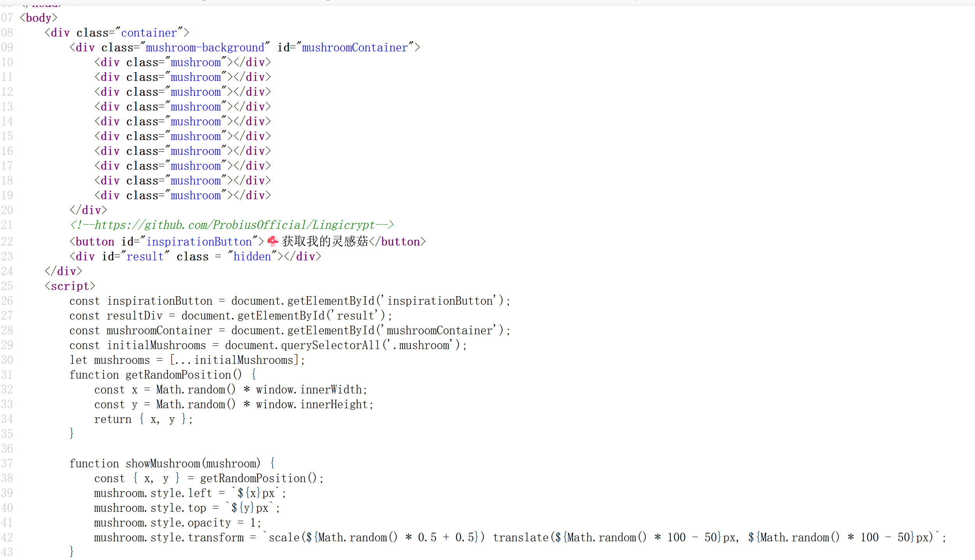The width and height of the screenshot is (975, 560).
Task: Click the querySelectorAll call
Action: click(330, 345)
